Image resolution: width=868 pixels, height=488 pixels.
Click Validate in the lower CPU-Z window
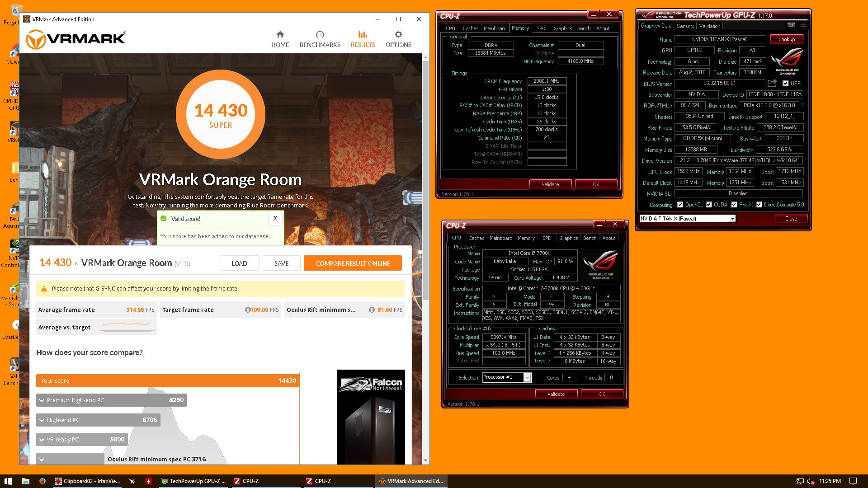tap(556, 394)
